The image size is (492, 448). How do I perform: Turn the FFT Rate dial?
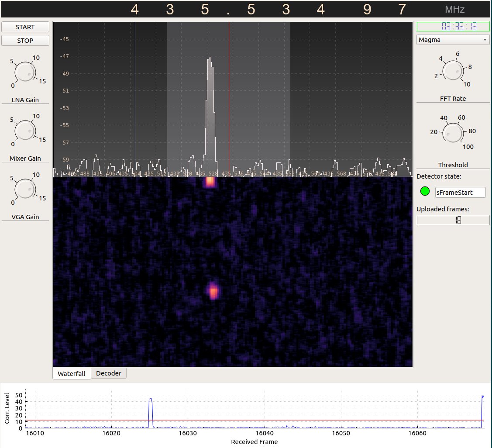pyautogui.click(x=453, y=70)
